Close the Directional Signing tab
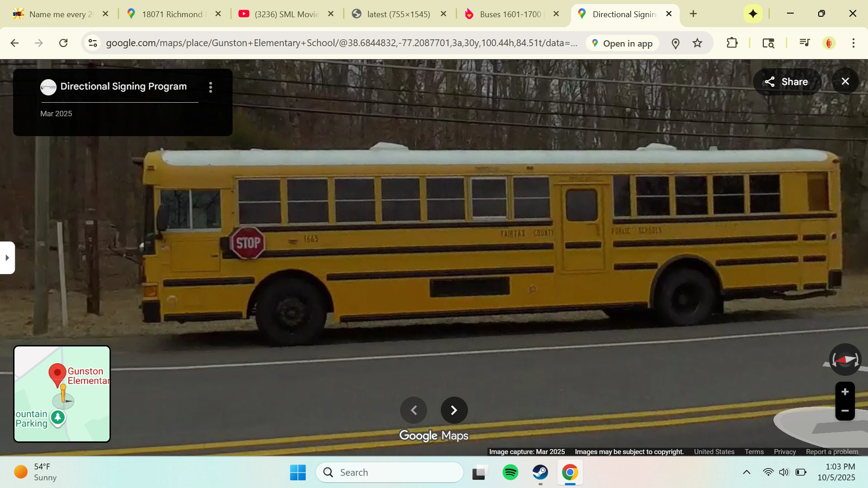This screenshot has height=488, width=868. [669, 14]
